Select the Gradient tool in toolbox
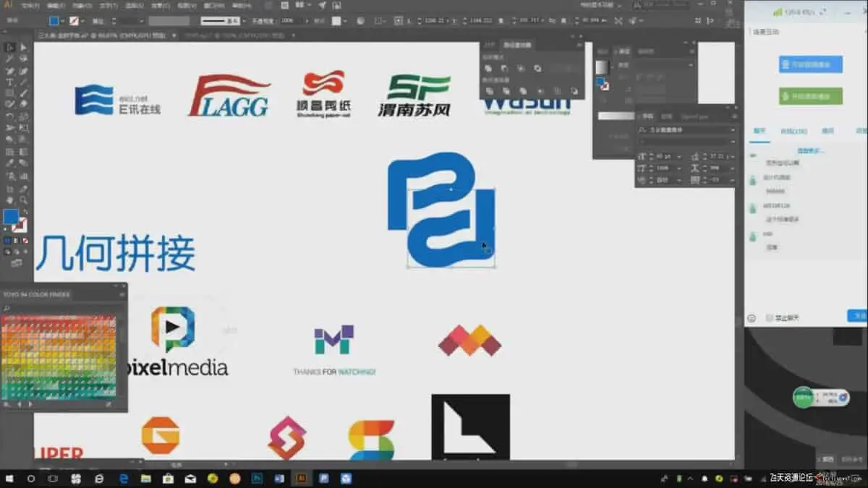The image size is (868, 488). 23,151
